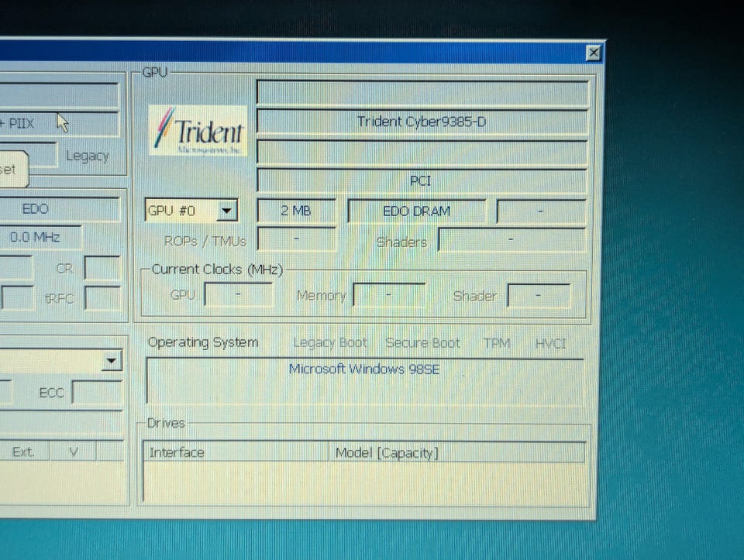This screenshot has width=744, height=560.
Task: Click the Ext. column header
Action: (x=24, y=452)
